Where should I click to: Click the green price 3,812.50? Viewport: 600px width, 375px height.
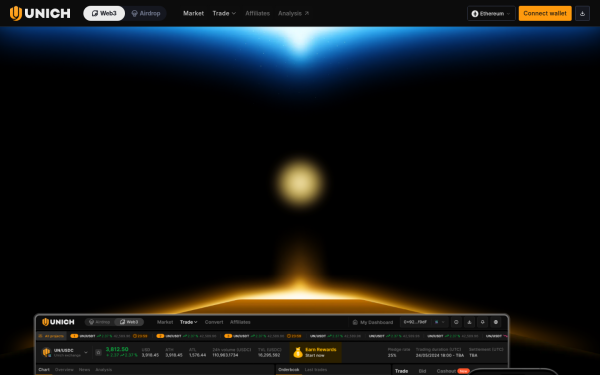(117, 349)
